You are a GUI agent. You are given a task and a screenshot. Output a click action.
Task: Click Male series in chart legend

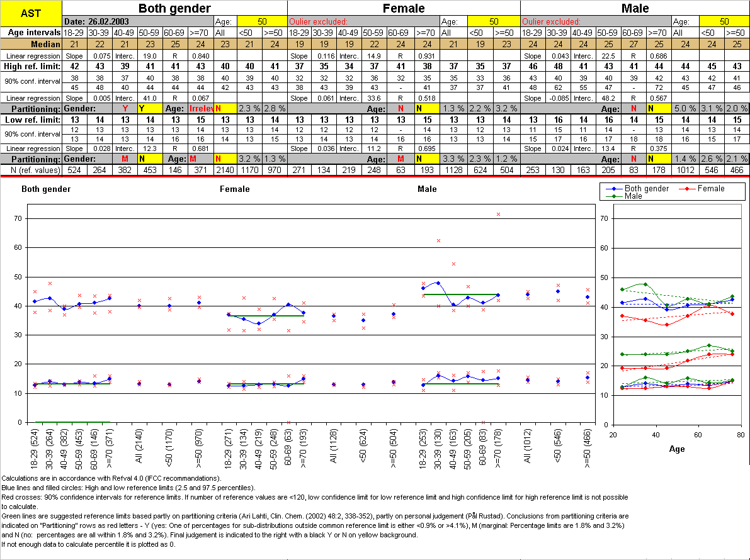click(624, 196)
